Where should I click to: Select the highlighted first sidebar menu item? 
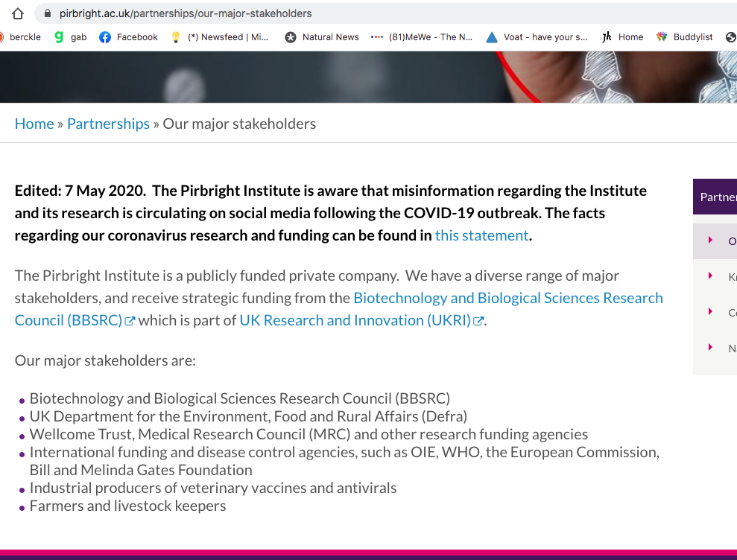pyautogui.click(x=715, y=241)
